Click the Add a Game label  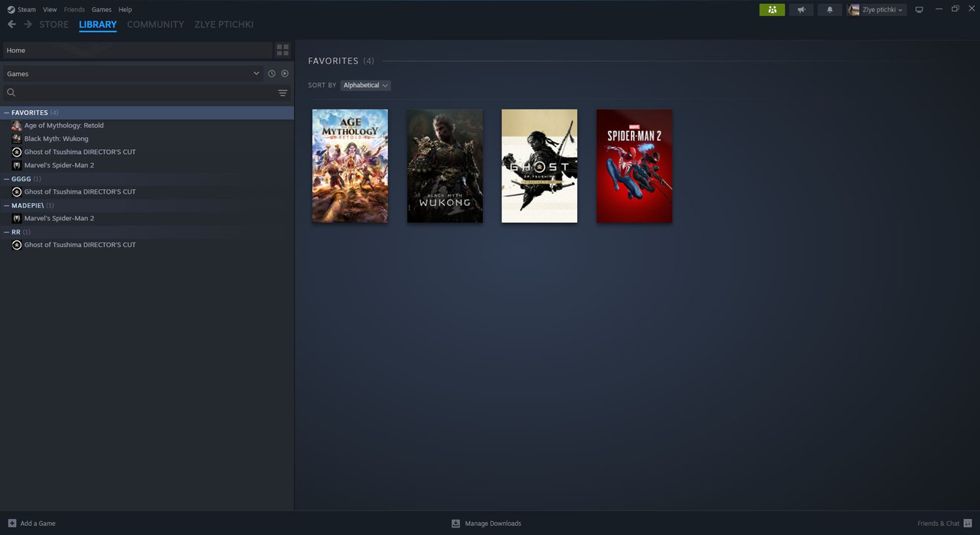38,524
